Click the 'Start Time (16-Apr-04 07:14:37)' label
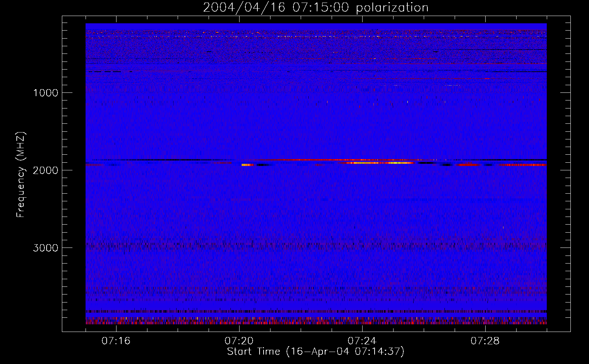 [x=316, y=351]
